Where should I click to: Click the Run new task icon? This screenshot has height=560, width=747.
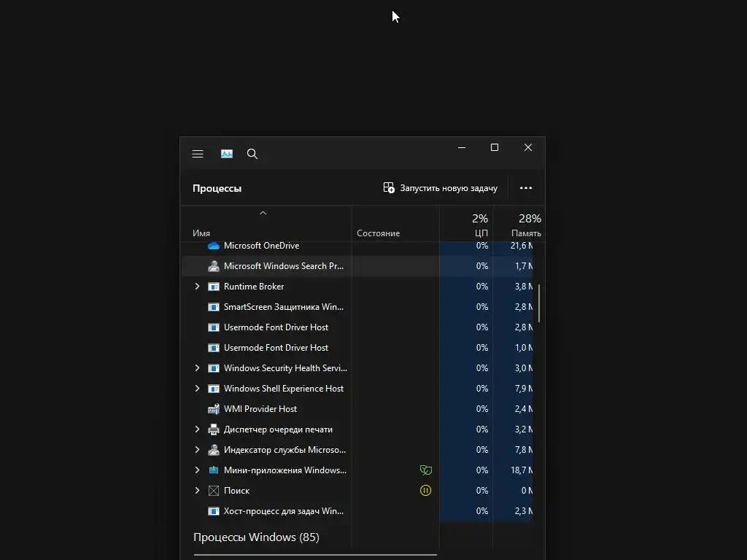pos(389,187)
